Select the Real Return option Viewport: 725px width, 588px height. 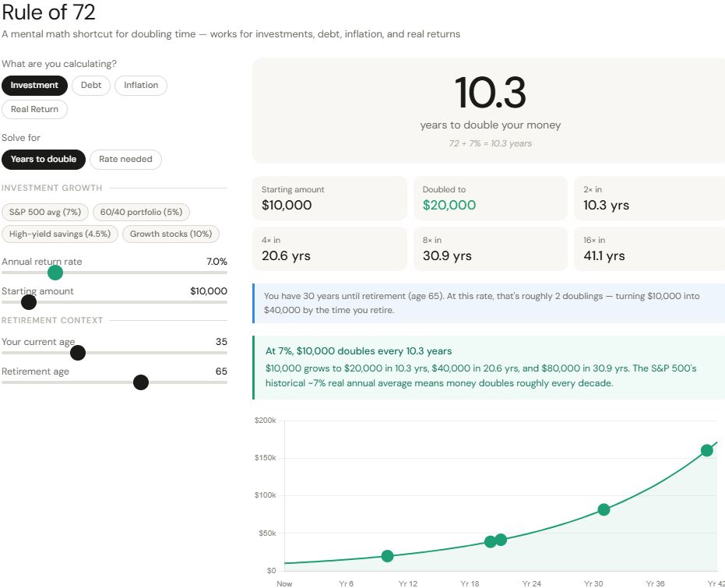coord(34,110)
